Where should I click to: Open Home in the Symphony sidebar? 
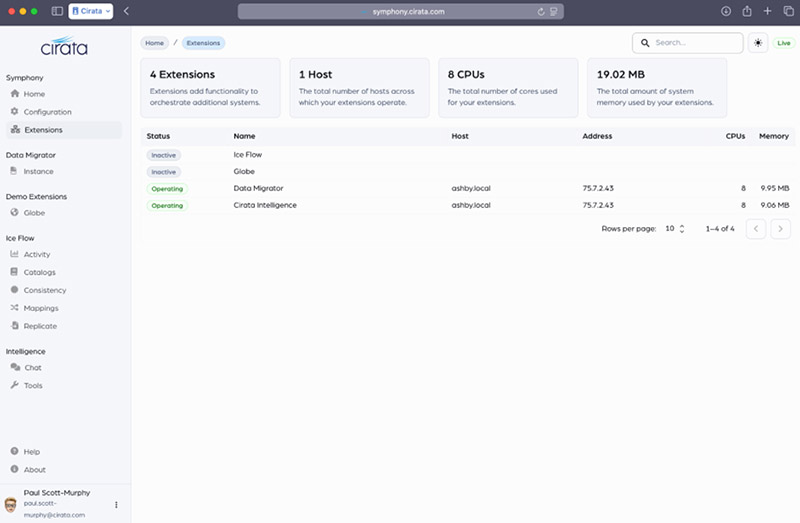34,94
